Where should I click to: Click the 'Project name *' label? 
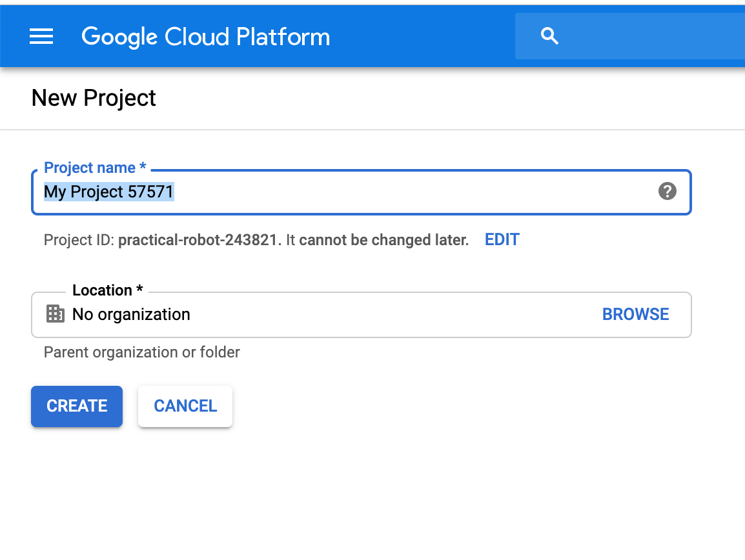[95, 168]
